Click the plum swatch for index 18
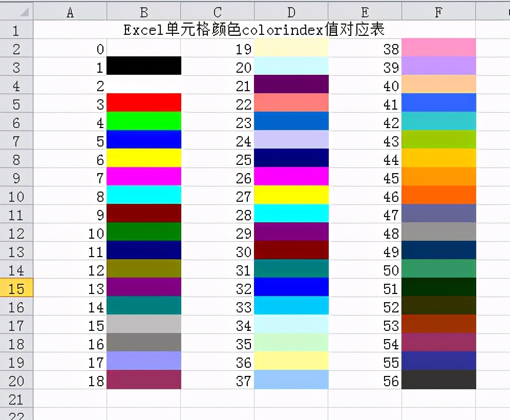Image resolution: width=510 pixels, height=420 pixels. point(144,380)
